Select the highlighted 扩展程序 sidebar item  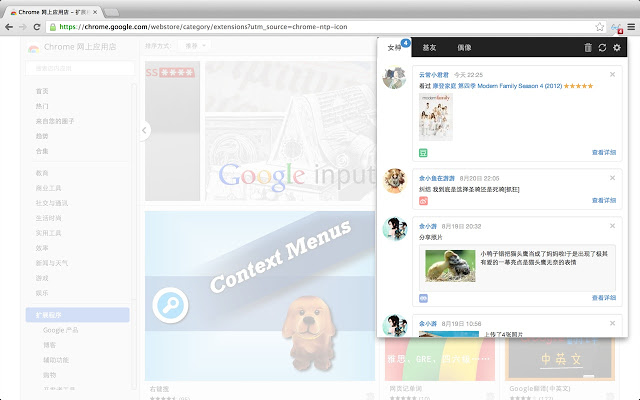[x=78, y=315]
